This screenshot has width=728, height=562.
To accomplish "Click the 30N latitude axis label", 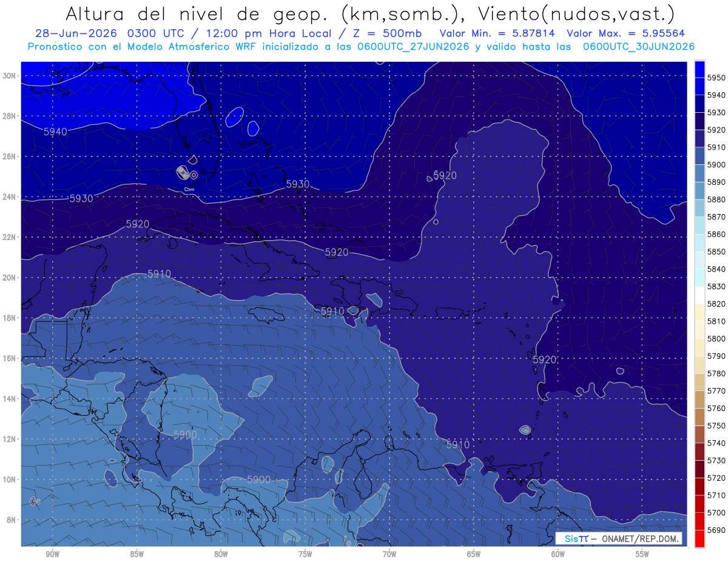I will [8, 76].
